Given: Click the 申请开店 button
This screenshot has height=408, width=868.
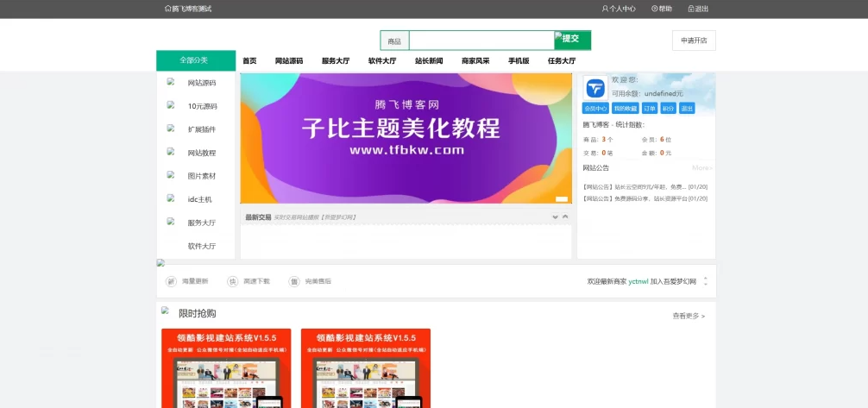Looking at the screenshot, I should 694,41.
